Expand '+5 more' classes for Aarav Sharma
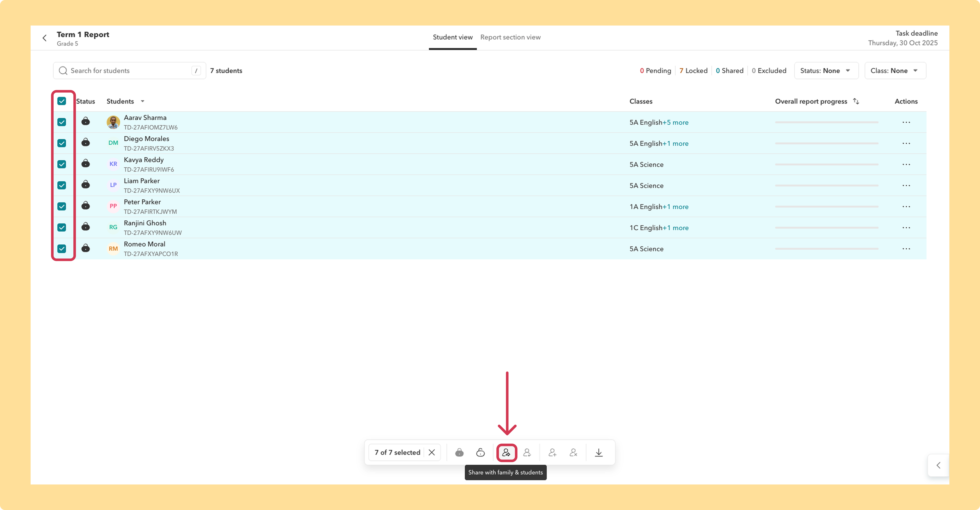The height and width of the screenshot is (510, 980). pos(676,123)
